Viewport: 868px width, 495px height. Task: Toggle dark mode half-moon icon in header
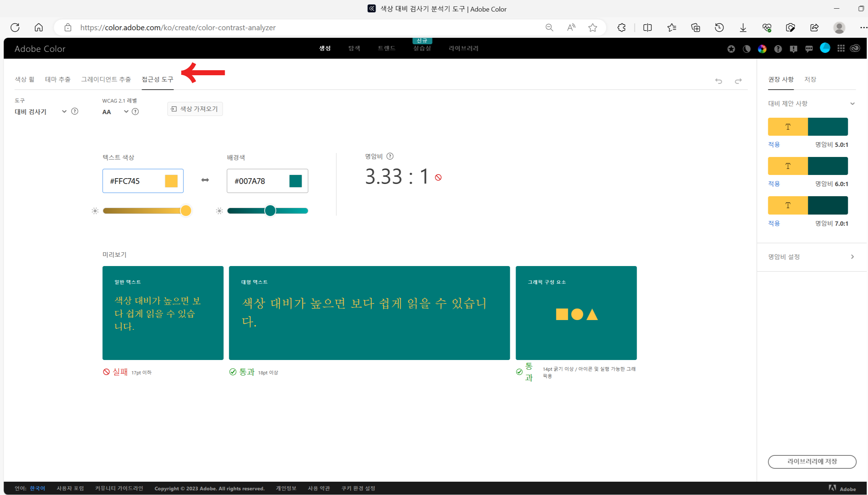pyautogui.click(x=747, y=49)
